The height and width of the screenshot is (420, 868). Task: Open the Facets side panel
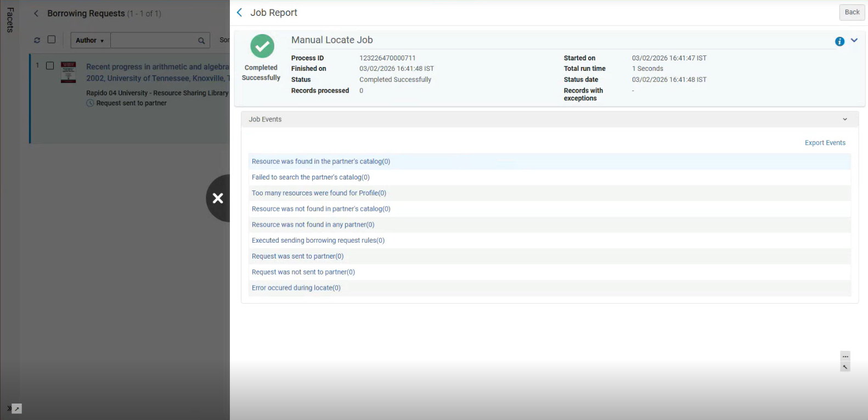point(10,20)
